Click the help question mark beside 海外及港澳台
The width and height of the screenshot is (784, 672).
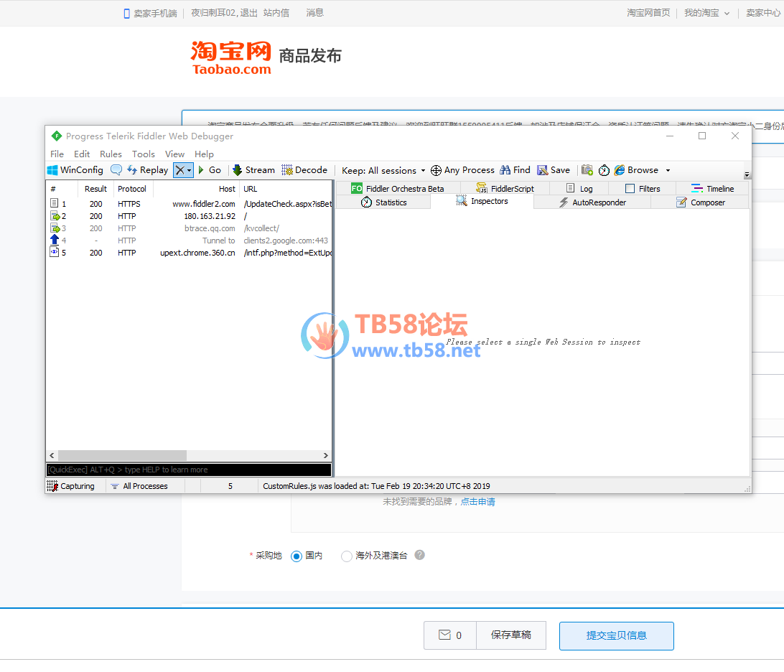(419, 555)
